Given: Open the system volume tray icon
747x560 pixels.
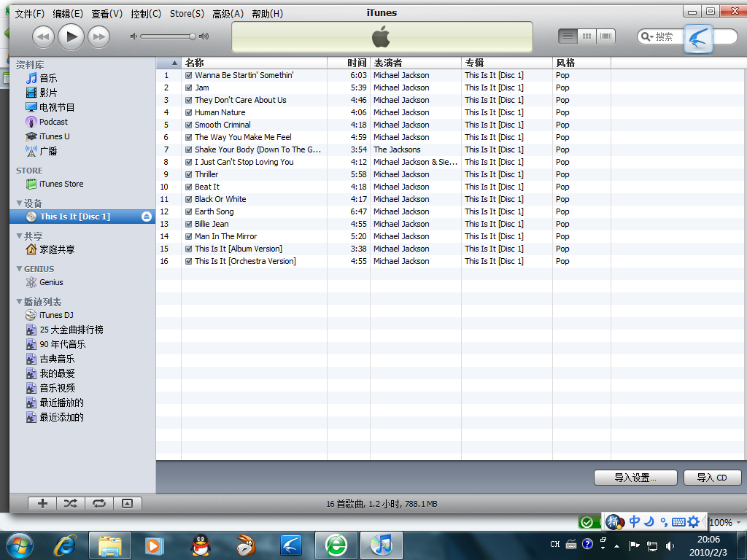Looking at the screenshot, I should point(670,545).
